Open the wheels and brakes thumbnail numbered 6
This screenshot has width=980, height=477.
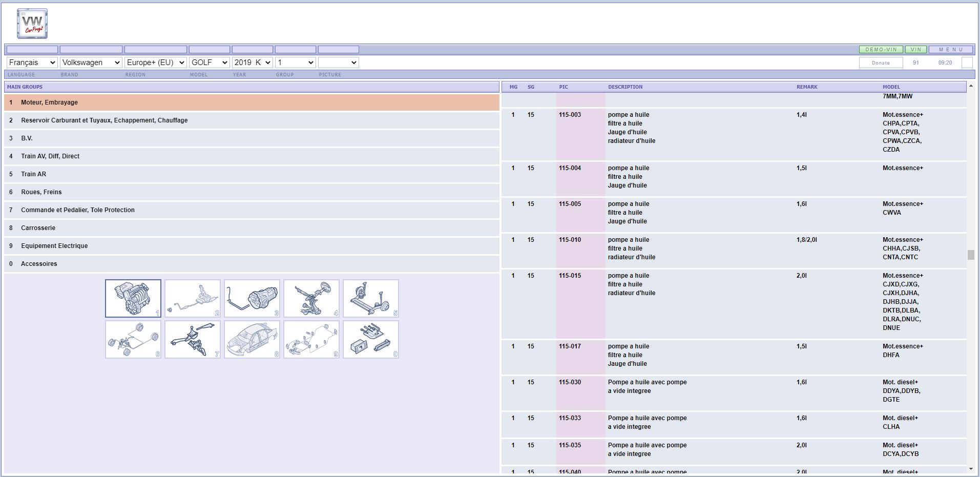pos(133,340)
